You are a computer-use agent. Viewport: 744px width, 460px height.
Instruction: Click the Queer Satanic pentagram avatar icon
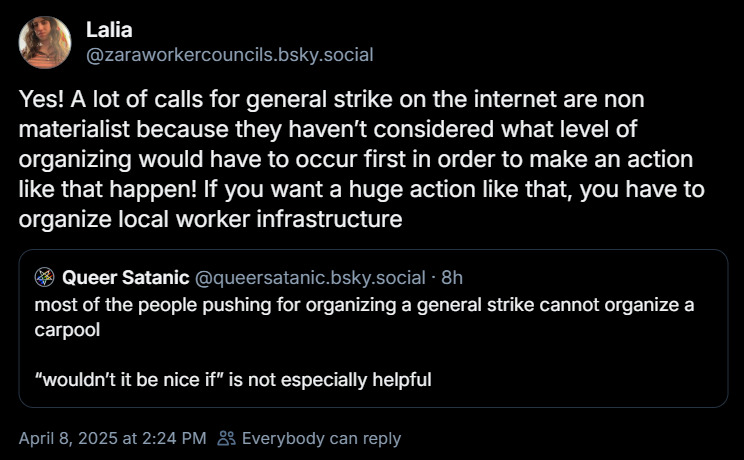44,277
